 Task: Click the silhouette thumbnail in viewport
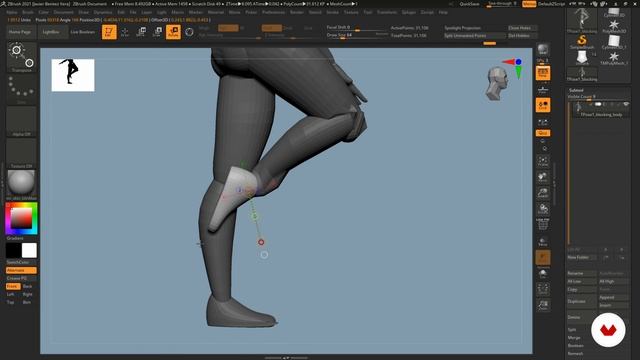73,75
